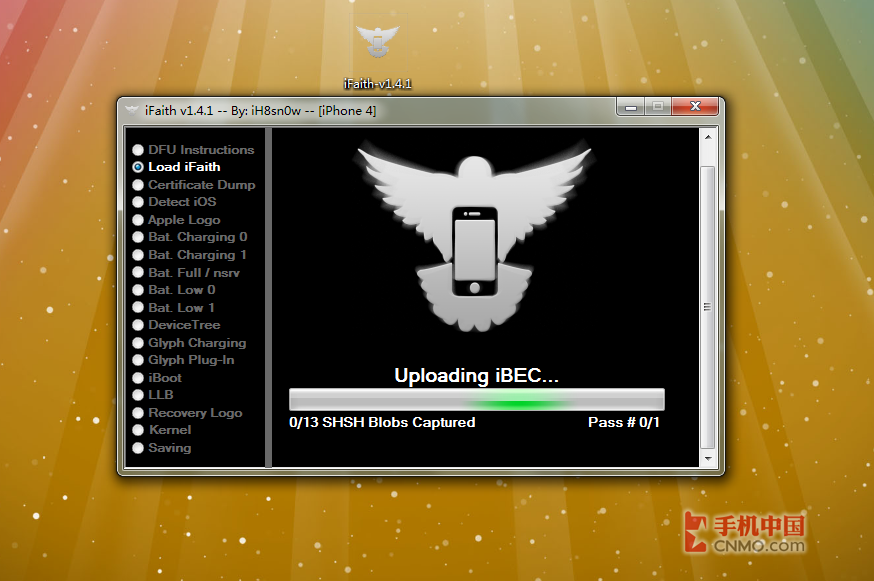Select the DeviceTree radio button
874x581 pixels.
click(138, 325)
